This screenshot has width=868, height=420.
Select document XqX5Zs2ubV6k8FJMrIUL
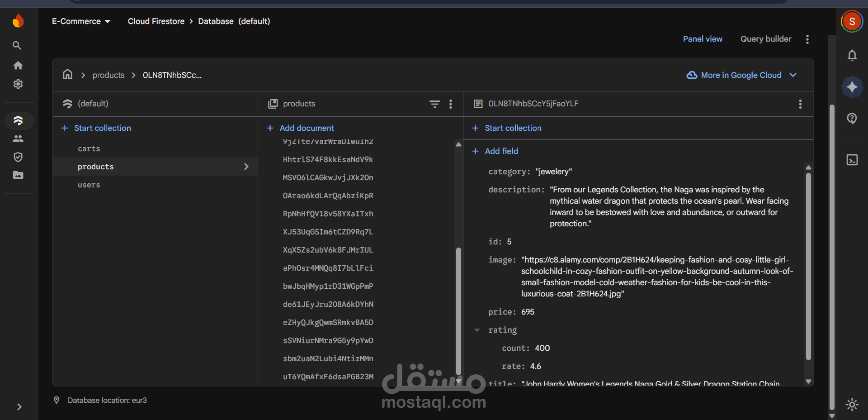click(x=328, y=250)
